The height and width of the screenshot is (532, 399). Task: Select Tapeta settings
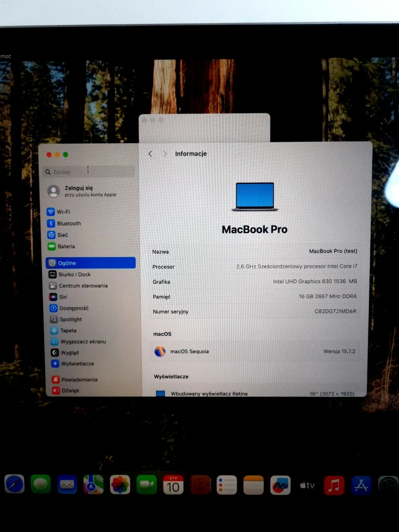pos(68,331)
